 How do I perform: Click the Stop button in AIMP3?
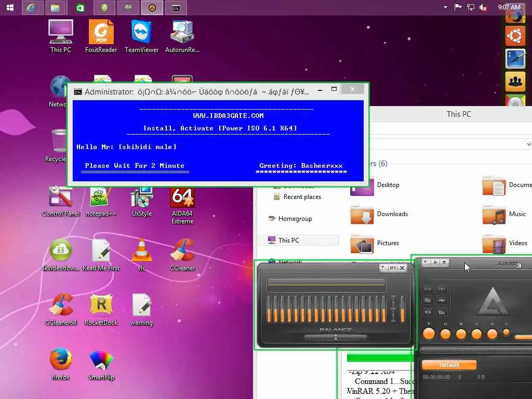461,334
